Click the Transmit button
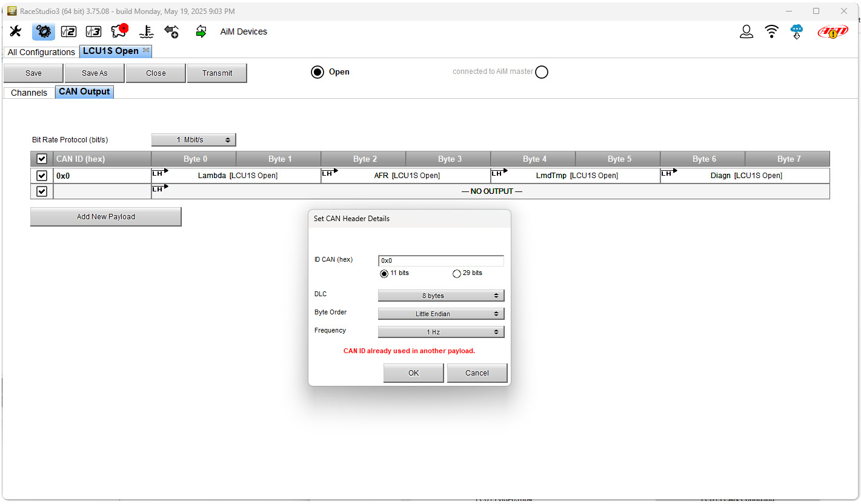 tap(217, 73)
